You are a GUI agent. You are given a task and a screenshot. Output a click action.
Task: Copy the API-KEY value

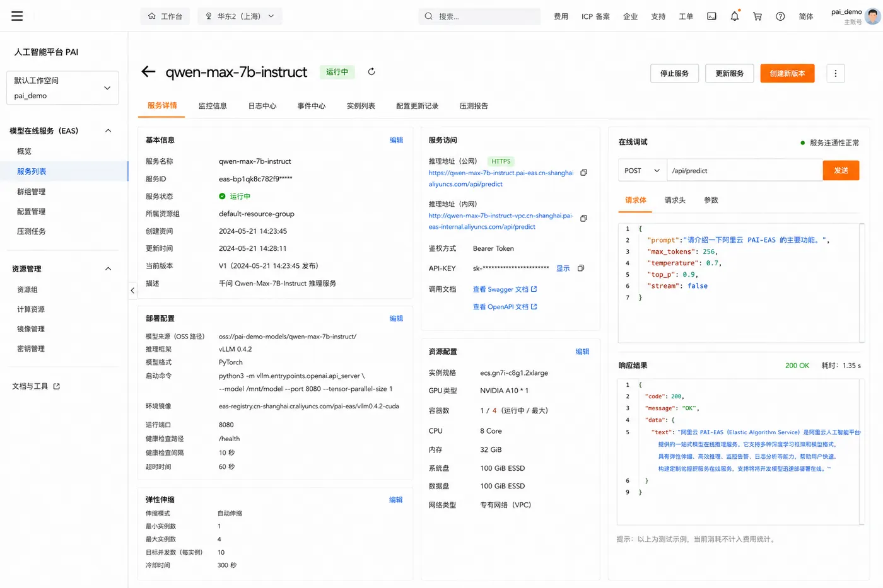[581, 268]
